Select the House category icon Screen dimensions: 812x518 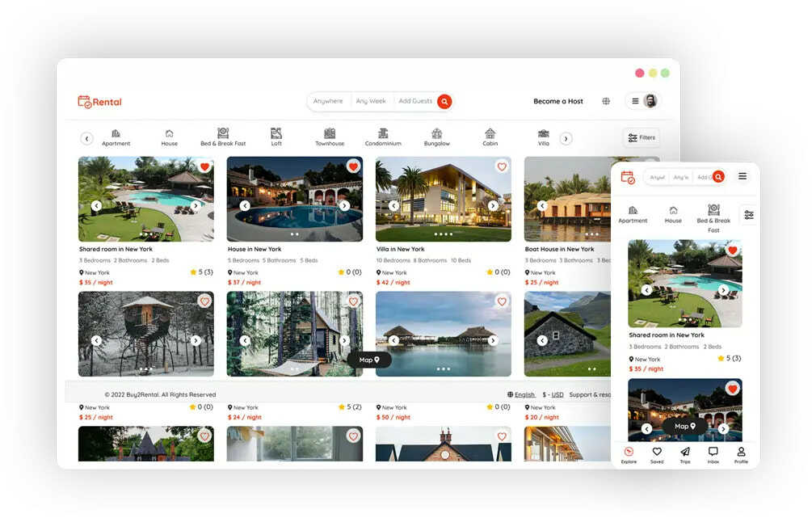[169, 135]
